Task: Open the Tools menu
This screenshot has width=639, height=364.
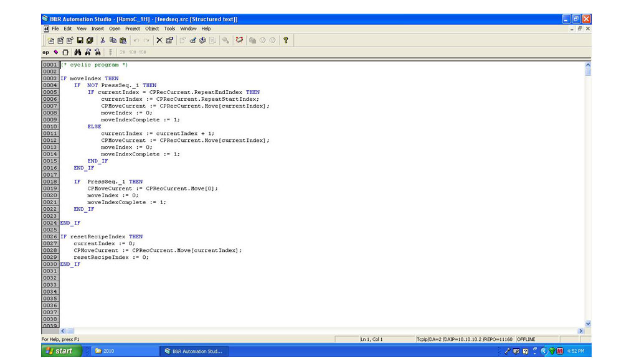Action: coord(169,29)
